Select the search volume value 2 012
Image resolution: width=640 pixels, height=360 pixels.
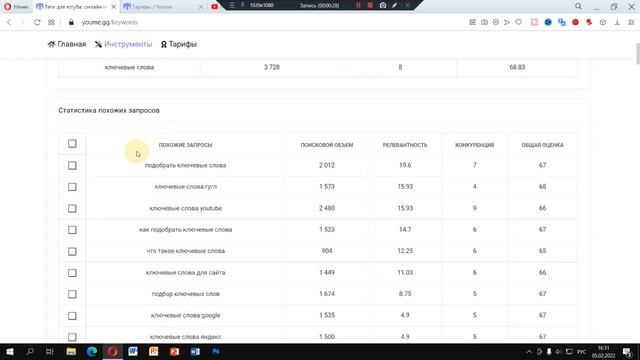pyautogui.click(x=327, y=165)
